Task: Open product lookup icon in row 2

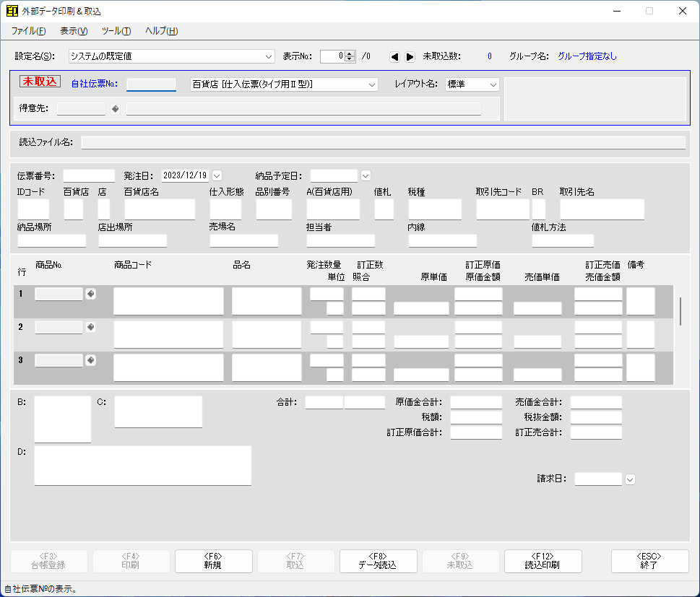Action: tap(90, 327)
